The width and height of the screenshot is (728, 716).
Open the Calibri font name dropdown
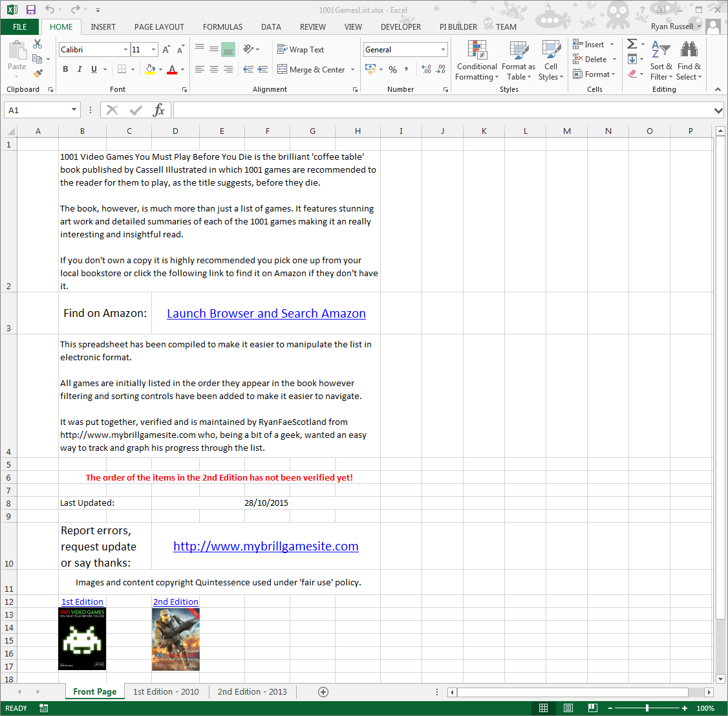(125, 50)
